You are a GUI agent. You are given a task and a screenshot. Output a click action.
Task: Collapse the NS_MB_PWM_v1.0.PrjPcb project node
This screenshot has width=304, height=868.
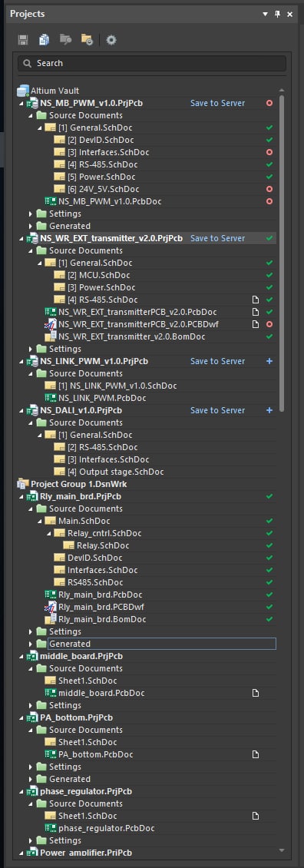[21, 104]
